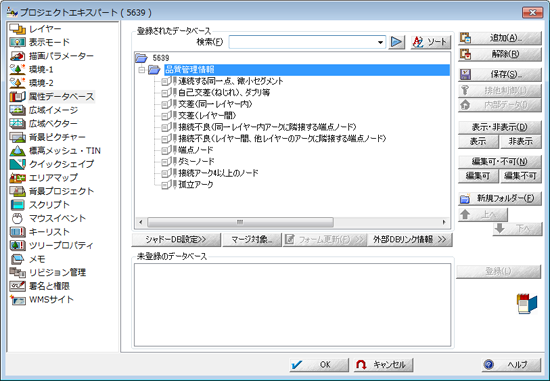Click the キャンセル button
Image resolution: width=550 pixels, height=381 pixels.
(x=383, y=365)
